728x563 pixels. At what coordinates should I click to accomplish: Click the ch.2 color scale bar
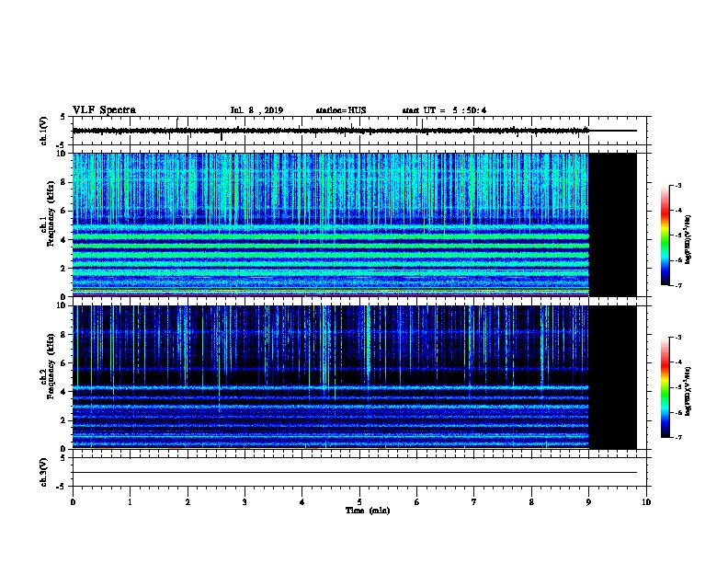[x=665, y=387]
